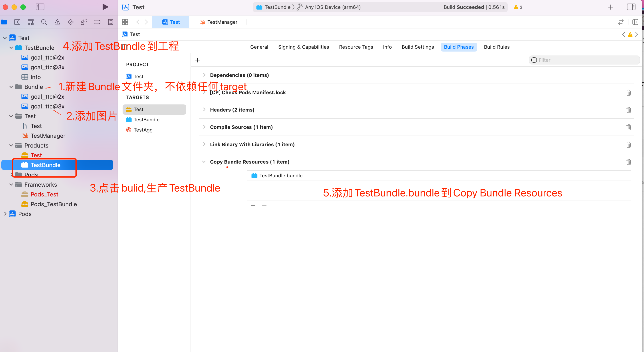This screenshot has width=644, height=352.
Task: Toggle the navigator sidebar visibility
Action: tap(40, 7)
